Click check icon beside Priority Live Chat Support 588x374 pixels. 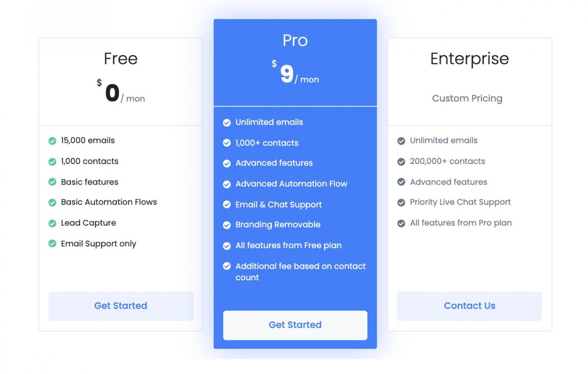coord(401,203)
